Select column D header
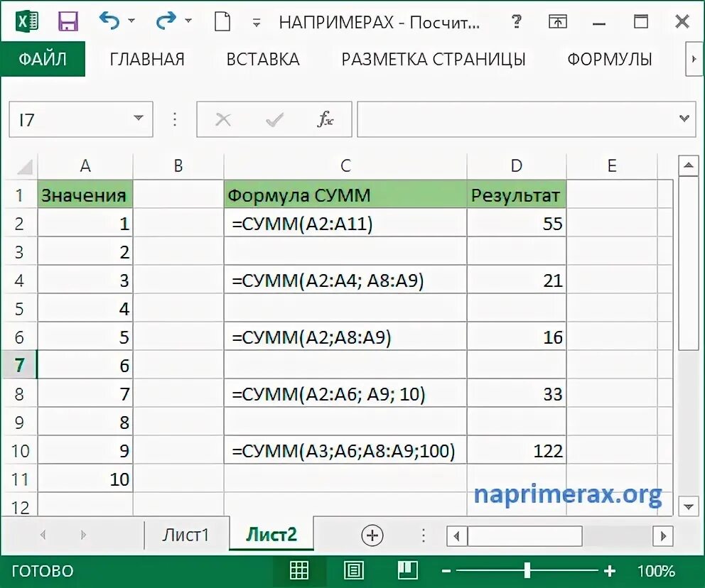The width and height of the screenshot is (705, 588). tap(517, 165)
